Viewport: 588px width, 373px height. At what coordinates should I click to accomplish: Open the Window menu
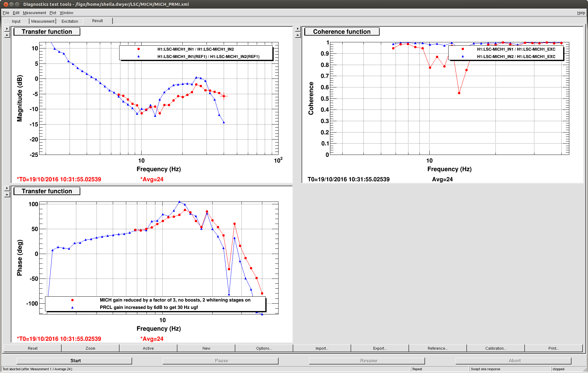66,13
